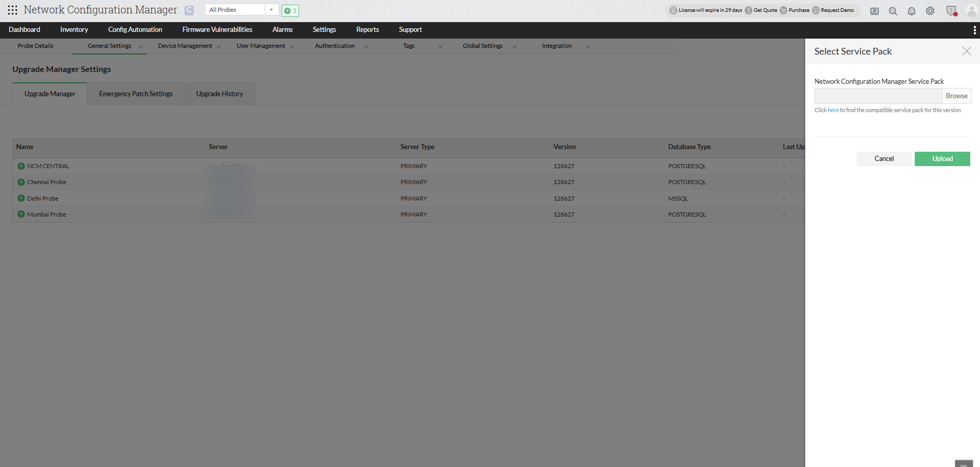Click the Delhi Probe green status icon
980x467 pixels.
point(21,199)
